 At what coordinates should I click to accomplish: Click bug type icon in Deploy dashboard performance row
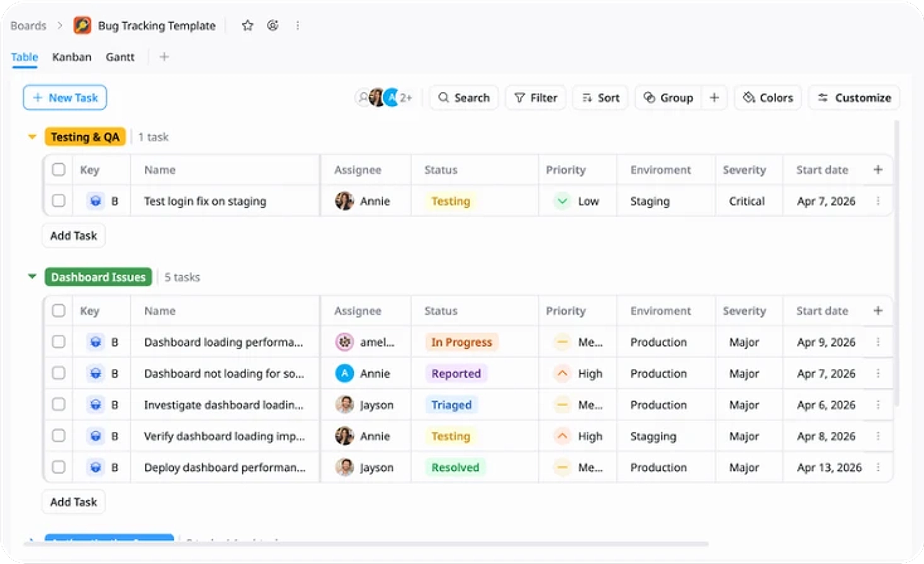click(96, 467)
